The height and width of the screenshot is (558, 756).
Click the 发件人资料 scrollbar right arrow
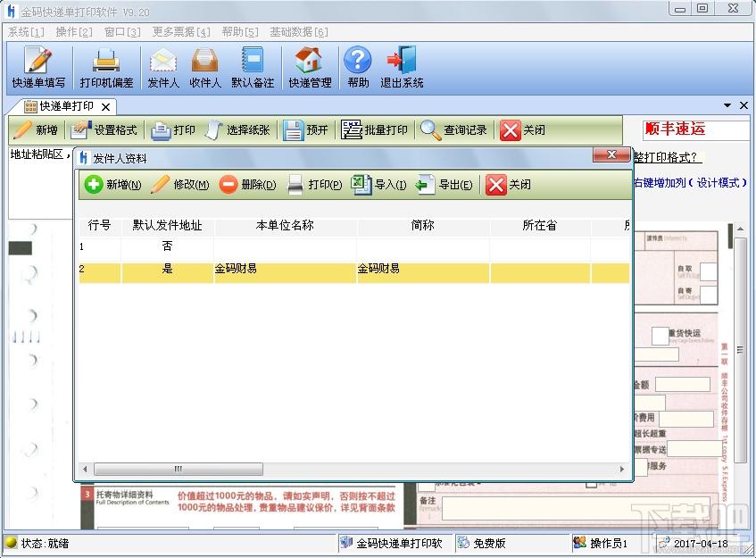622,469
